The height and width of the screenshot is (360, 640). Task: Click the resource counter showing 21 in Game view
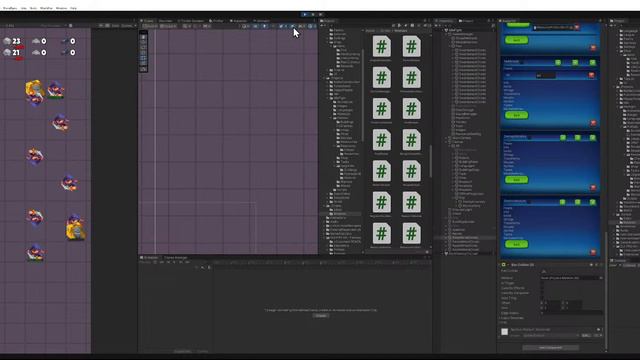point(12,53)
